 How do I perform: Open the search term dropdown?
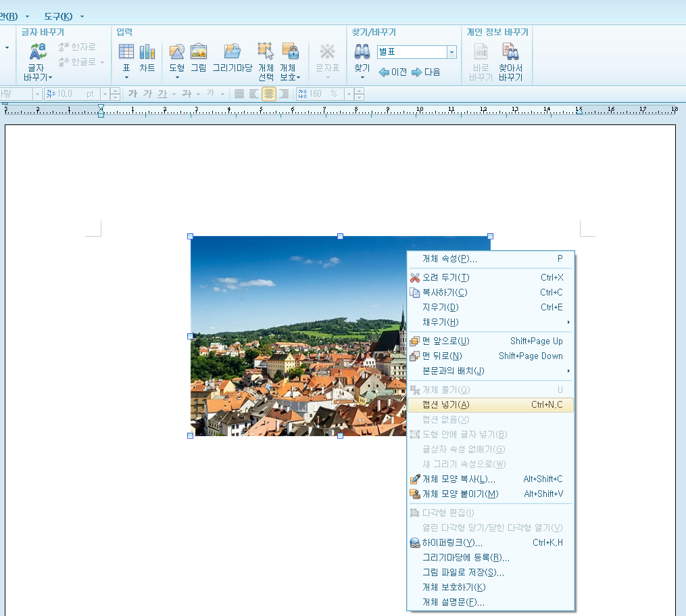(451, 52)
